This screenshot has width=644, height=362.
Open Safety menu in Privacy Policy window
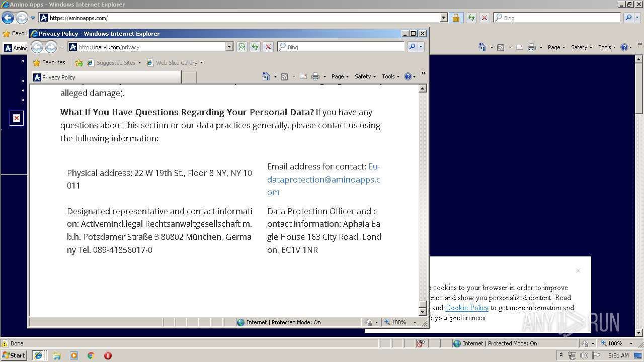(365, 76)
